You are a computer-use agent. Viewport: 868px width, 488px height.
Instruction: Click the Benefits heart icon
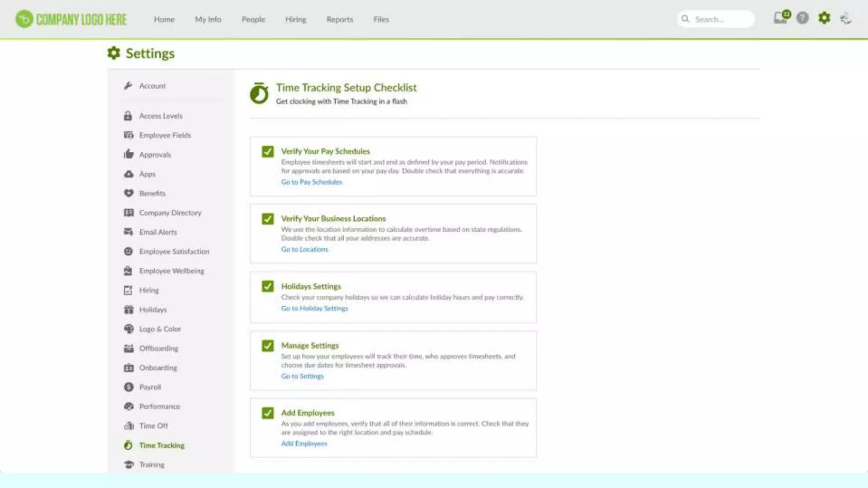(128, 193)
